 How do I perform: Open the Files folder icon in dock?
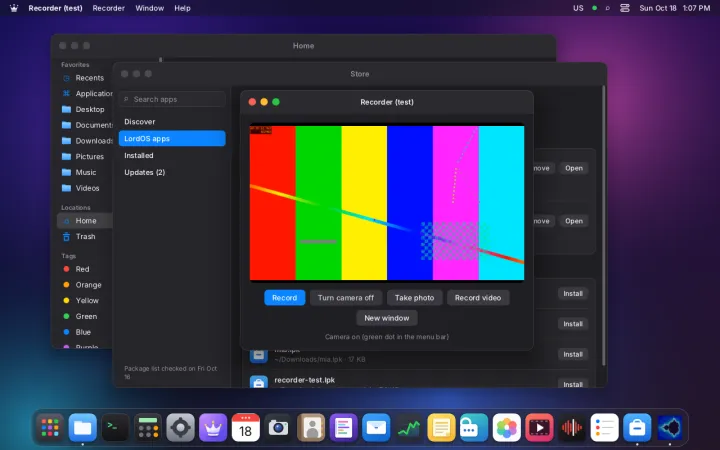click(x=83, y=428)
